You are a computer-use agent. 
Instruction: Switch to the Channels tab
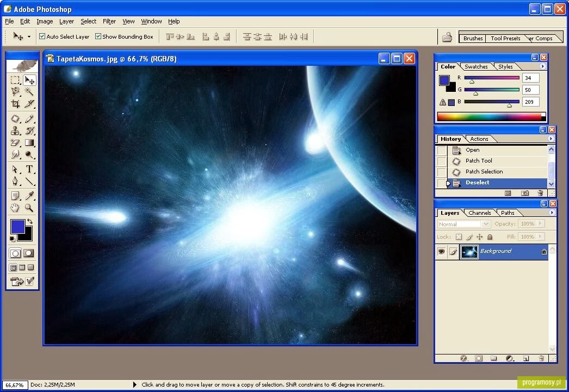(x=479, y=213)
